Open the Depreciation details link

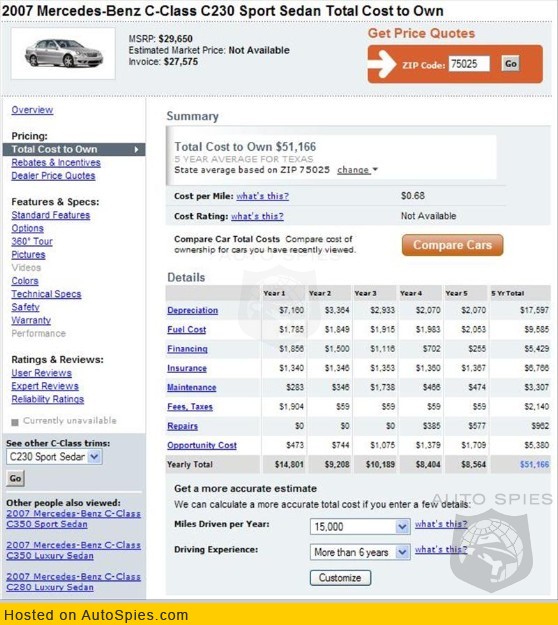193,310
